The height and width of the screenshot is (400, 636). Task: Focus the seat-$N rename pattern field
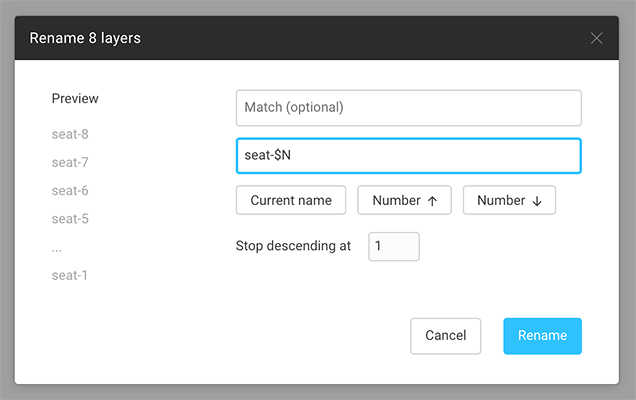408,156
